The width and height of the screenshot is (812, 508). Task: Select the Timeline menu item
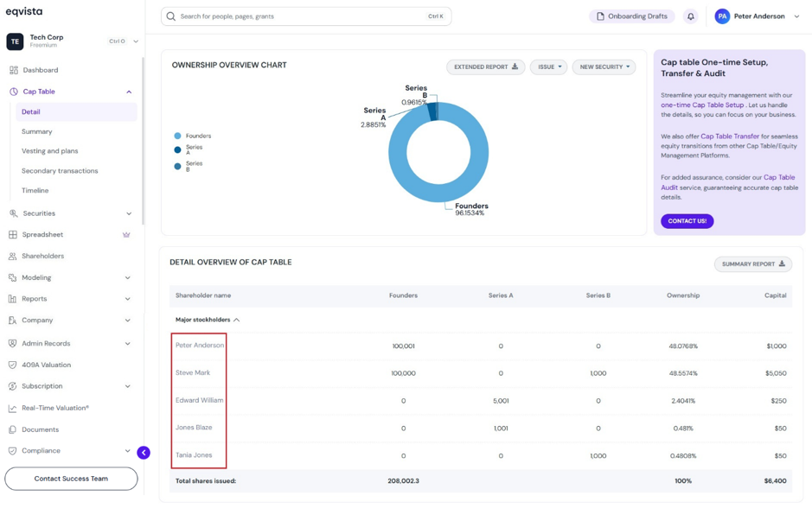tap(35, 190)
